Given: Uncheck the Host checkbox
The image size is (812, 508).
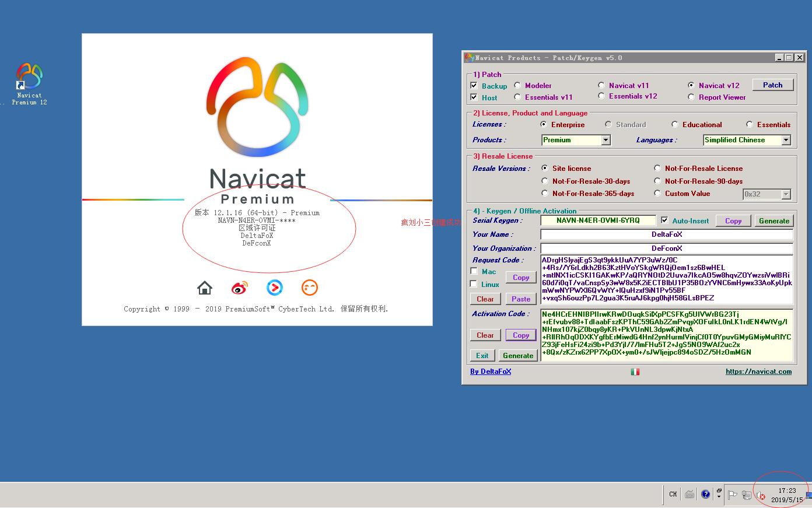Looking at the screenshot, I should (x=474, y=97).
